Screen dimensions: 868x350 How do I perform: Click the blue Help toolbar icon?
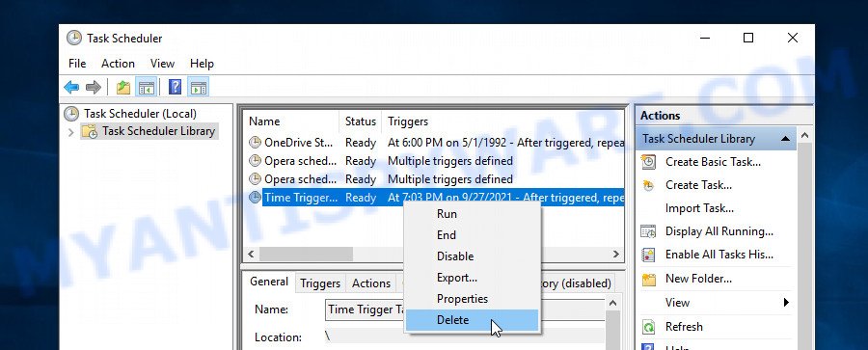pos(175,88)
